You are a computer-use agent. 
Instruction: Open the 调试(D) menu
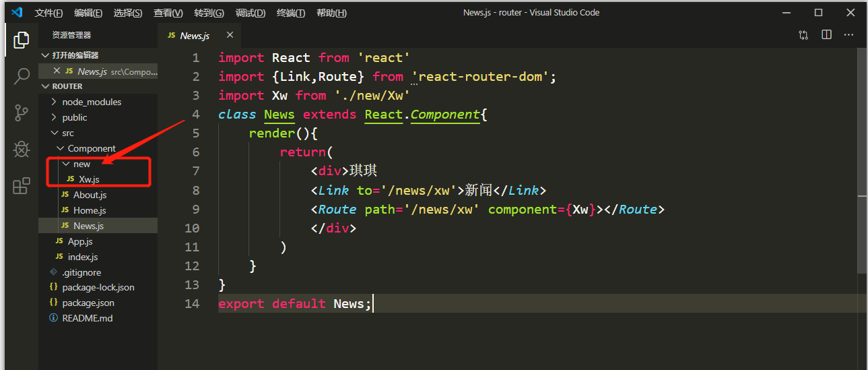[251, 13]
